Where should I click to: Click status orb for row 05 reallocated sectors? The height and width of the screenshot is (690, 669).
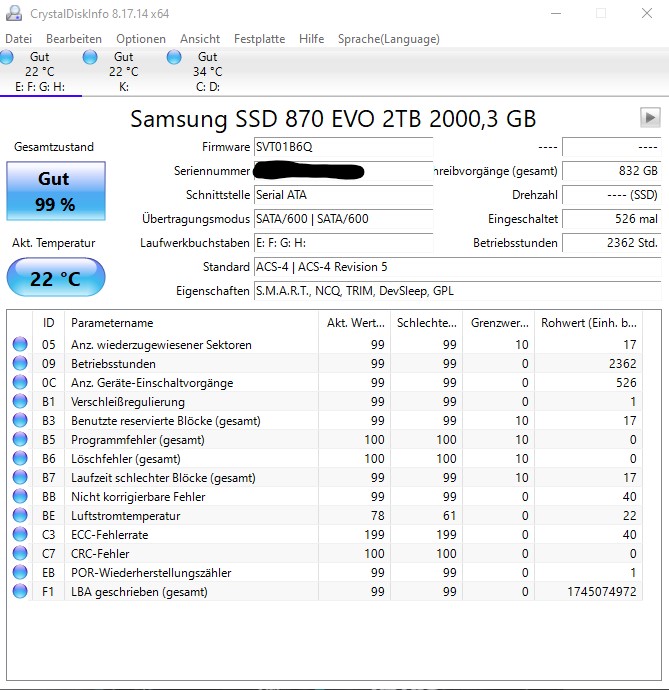20,344
